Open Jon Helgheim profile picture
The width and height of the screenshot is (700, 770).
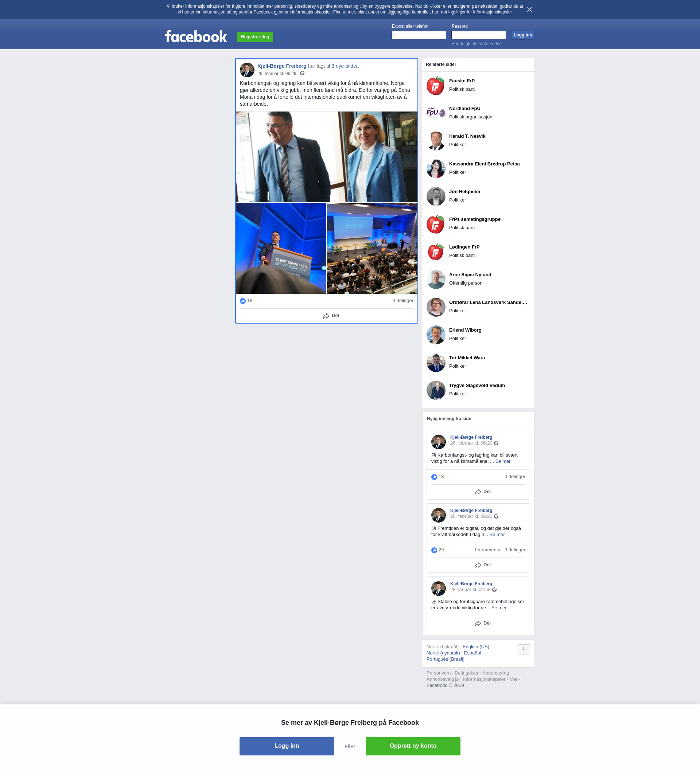click(x=436, y=196)
